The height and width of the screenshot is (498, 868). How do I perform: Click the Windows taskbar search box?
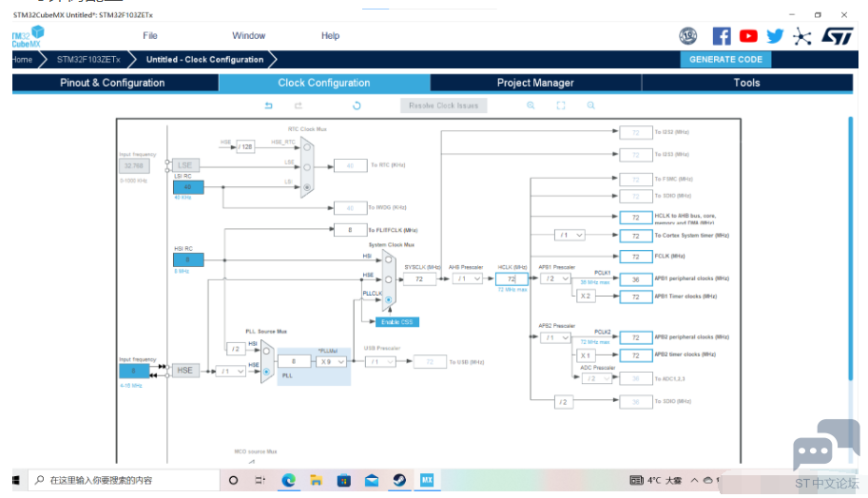coord(123,480)
